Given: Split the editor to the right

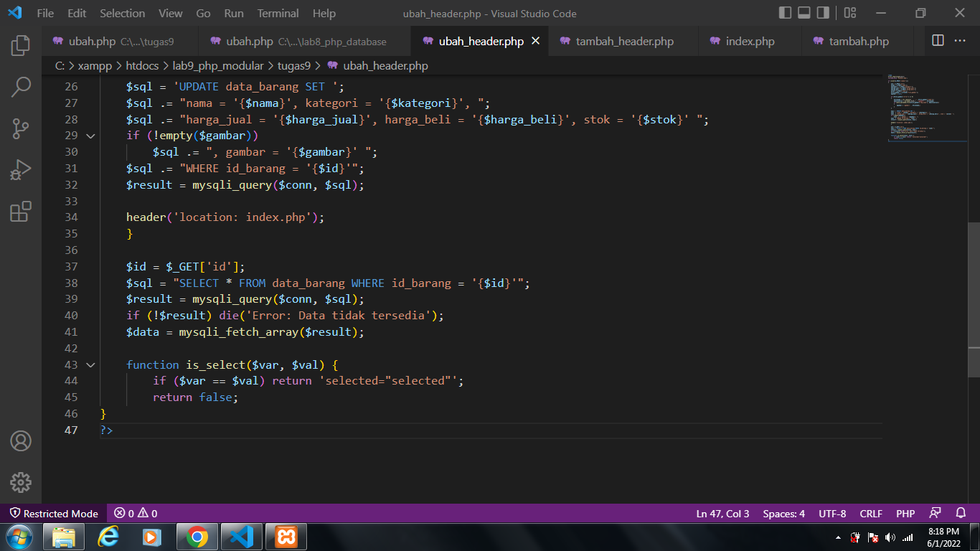Looking at the screenshot, I should pyautogui.click(x=938, y=41).
